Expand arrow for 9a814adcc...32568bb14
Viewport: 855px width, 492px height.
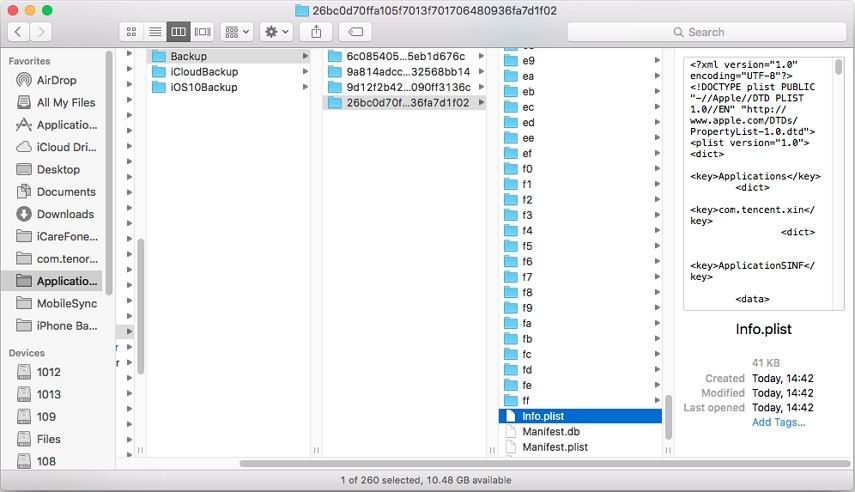click(x=481, y=72)
